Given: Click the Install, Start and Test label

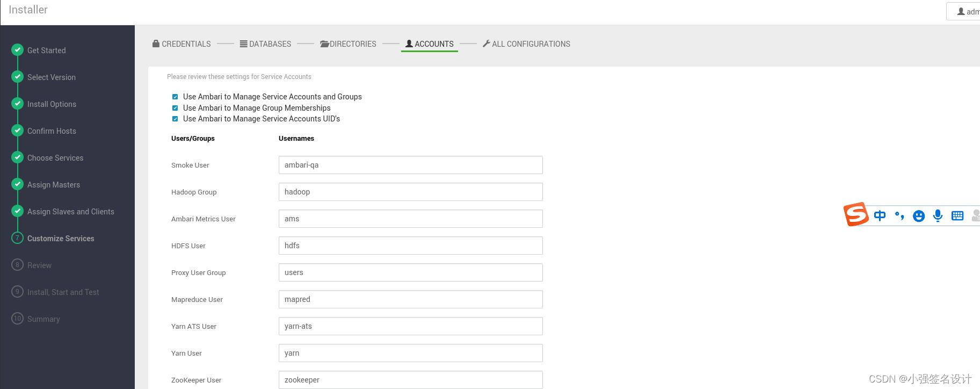Looking at the screenshot, I should 63,292.
